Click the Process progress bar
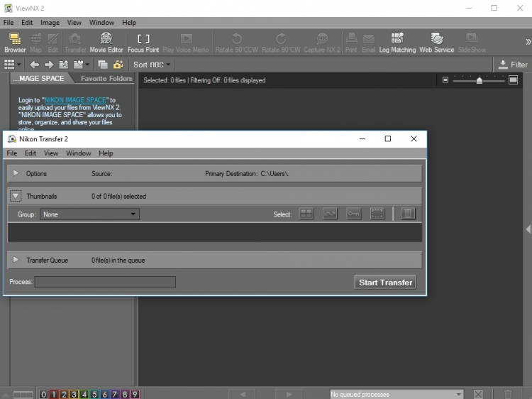Viewport: 532px width, 399px height. tap(105, 282)
